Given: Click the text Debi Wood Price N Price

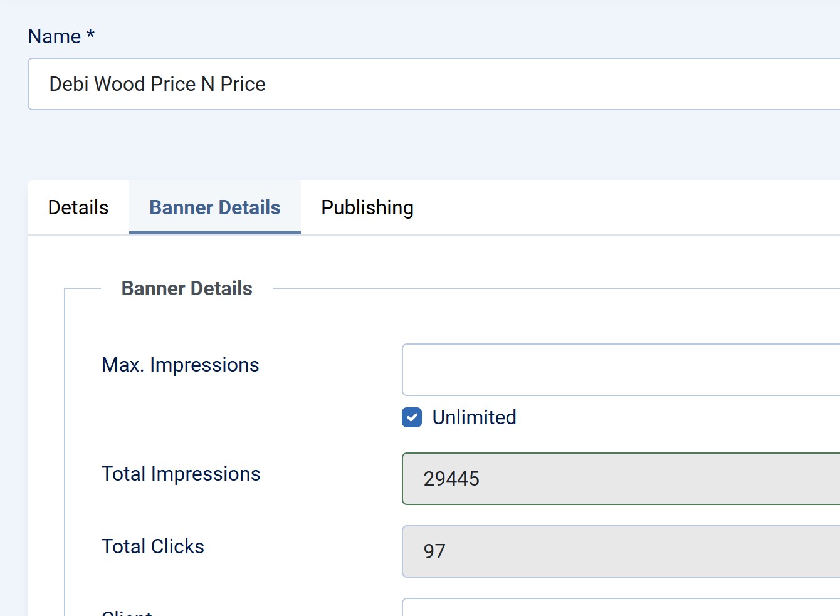Looking at the screenshot, I should point(157,84).
